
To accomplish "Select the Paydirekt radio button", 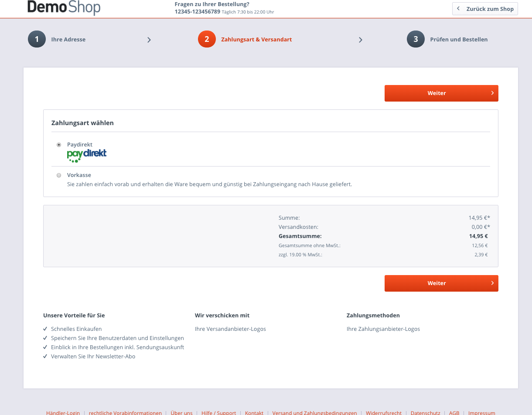I will (x=59, y=145).
